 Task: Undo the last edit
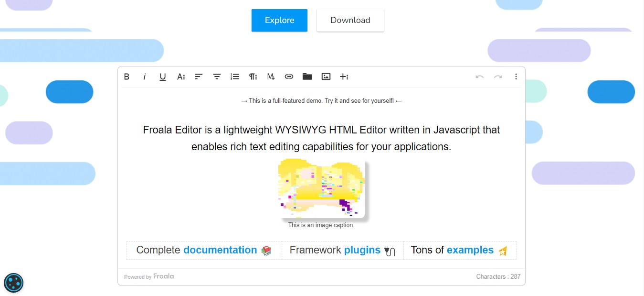[479, 77]
